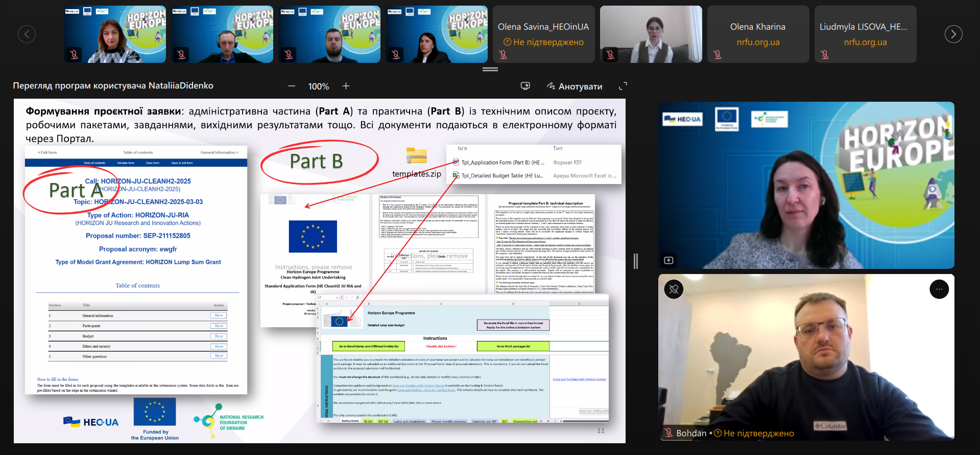Select Olena Savina_HEOinUA participant tile
980x455 pixels.
tap(543, 27)
